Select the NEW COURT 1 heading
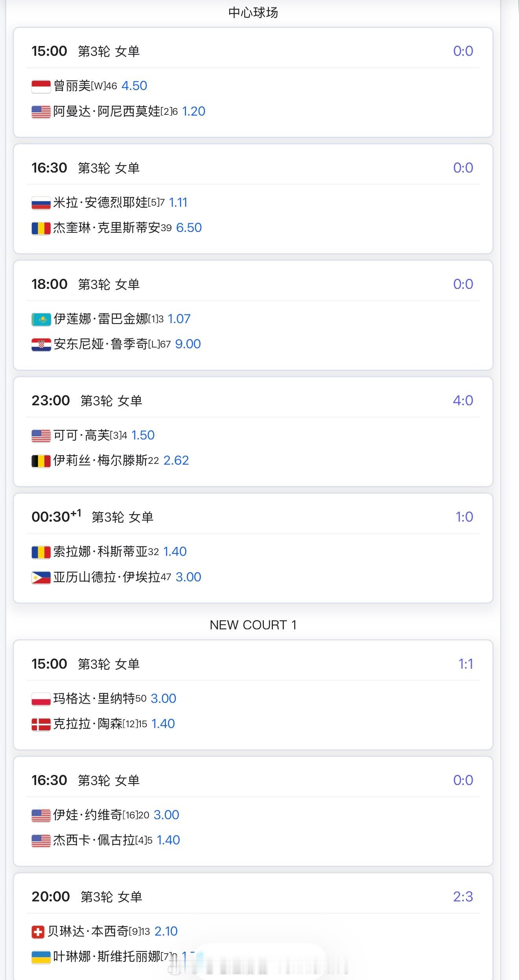The height and width of the screenshot is (980, 519). point(253,625)
